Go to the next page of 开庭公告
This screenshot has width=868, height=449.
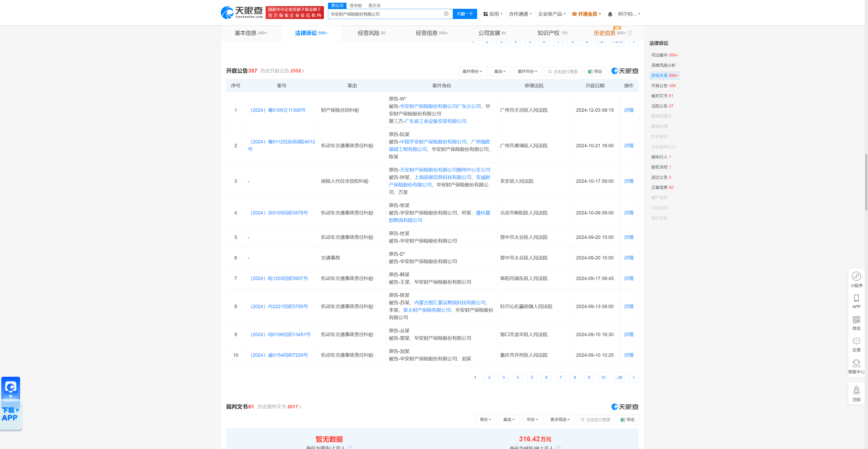click(x=633, y=378)
